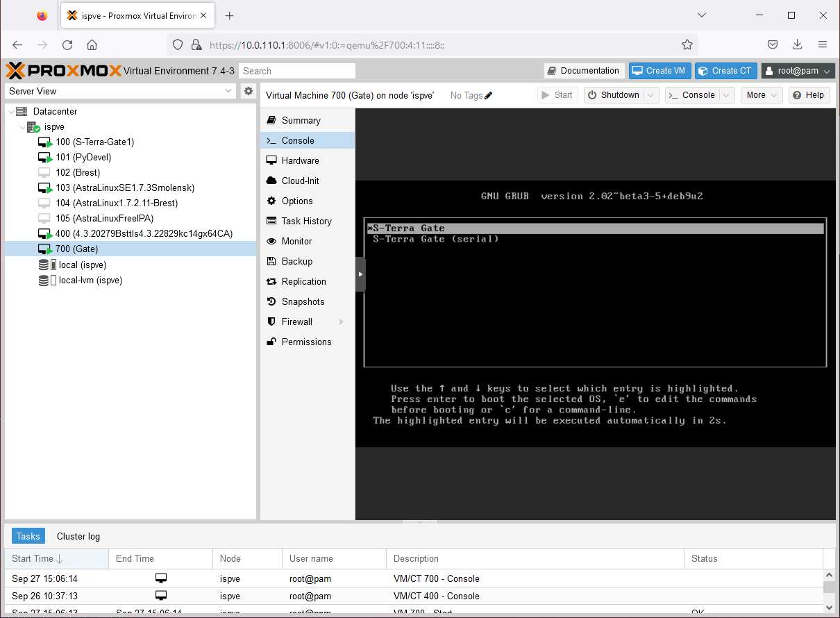The height and width of the screenshot is (618, 840).
Task: Switch to the Cluster log tab
Action: click(x=78, y=536)
